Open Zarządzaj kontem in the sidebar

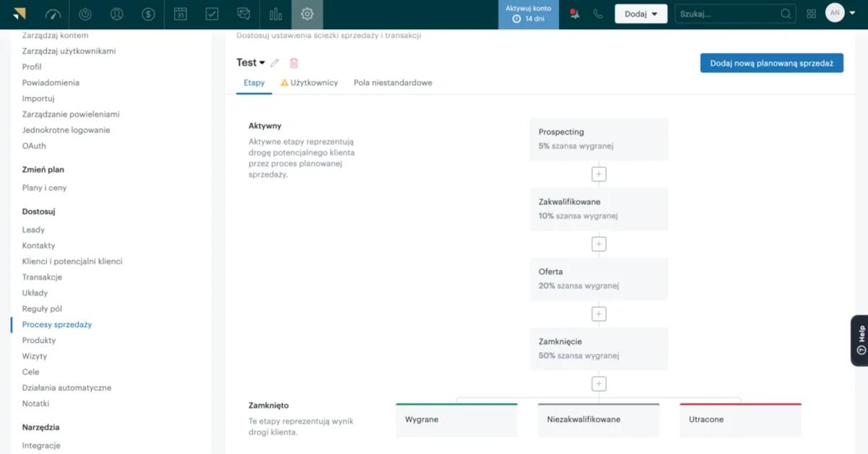tap(56, 35)
